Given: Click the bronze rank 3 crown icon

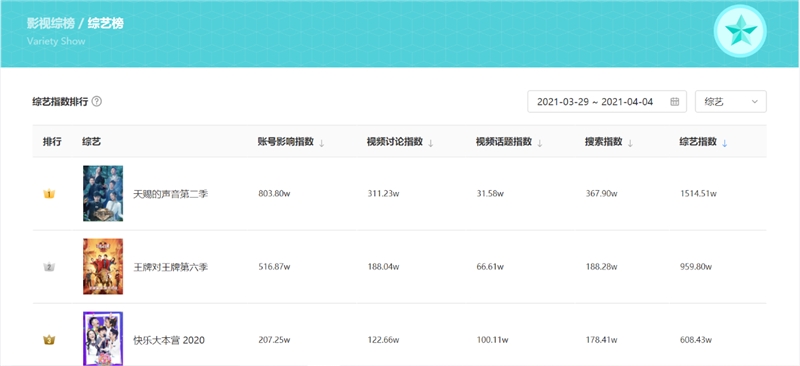Looking at the screenshot, I should click(49, 339).
